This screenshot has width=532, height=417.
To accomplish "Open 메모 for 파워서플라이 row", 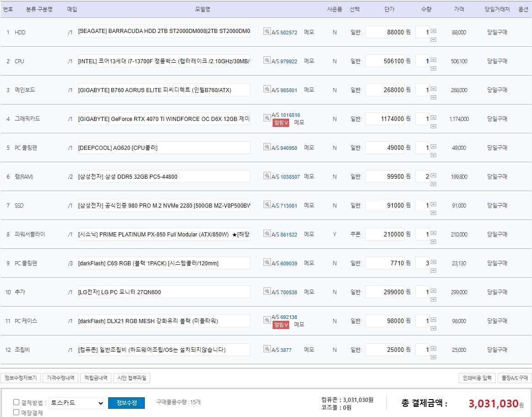I will click(309, 234).
